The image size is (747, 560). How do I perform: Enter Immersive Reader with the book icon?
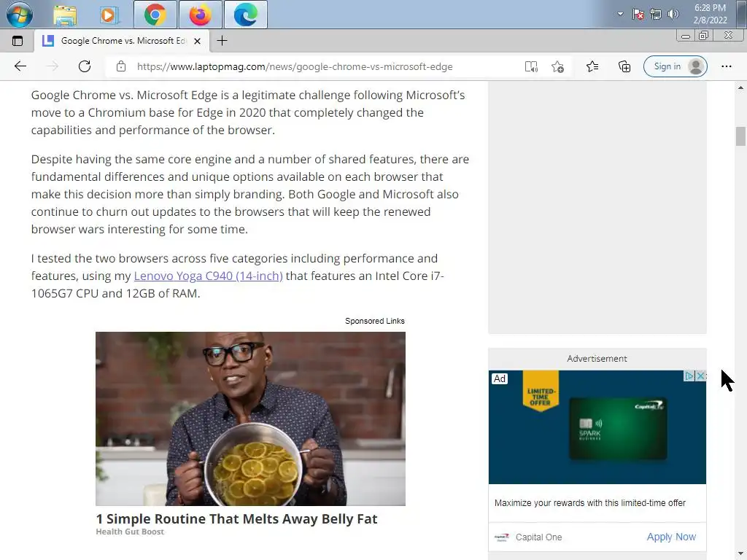pyautogui.click(x=531, y=66)
